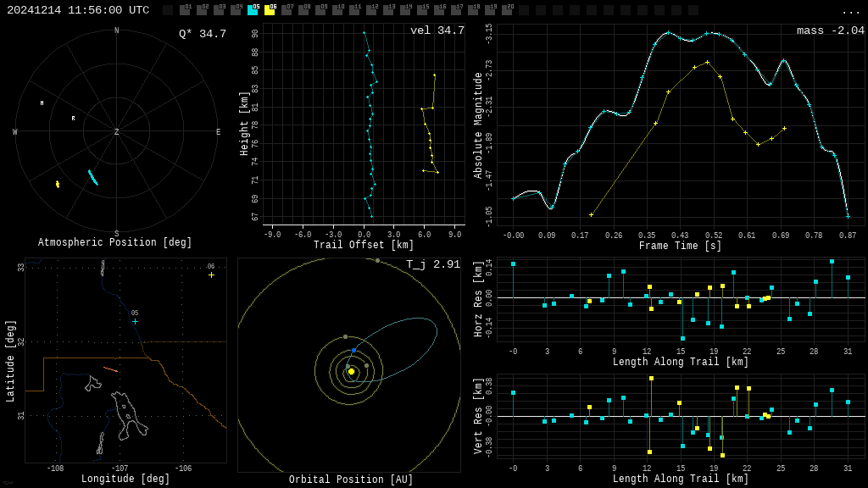Click the yellow meteor streak on sky plot
Viewport: 868px width, 488px height.
58,184
